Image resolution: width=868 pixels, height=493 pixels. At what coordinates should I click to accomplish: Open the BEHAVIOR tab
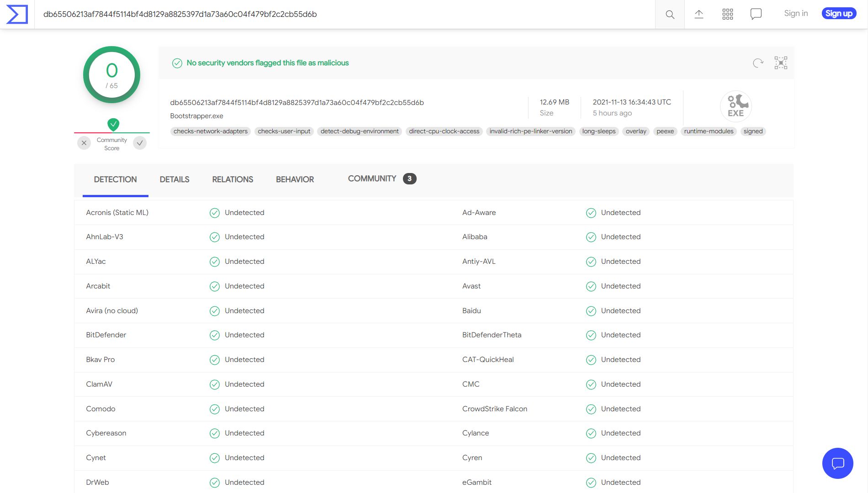click(x=295, y=179)
